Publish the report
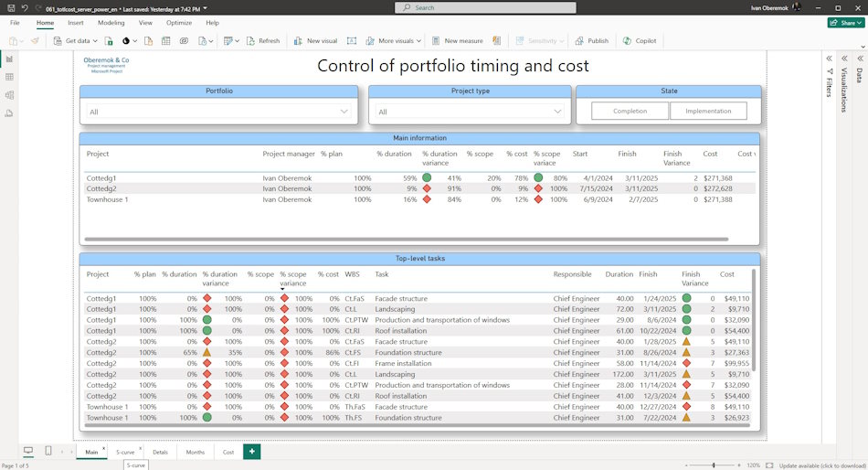This screenshot has width=868, height=470. [592, 40]
